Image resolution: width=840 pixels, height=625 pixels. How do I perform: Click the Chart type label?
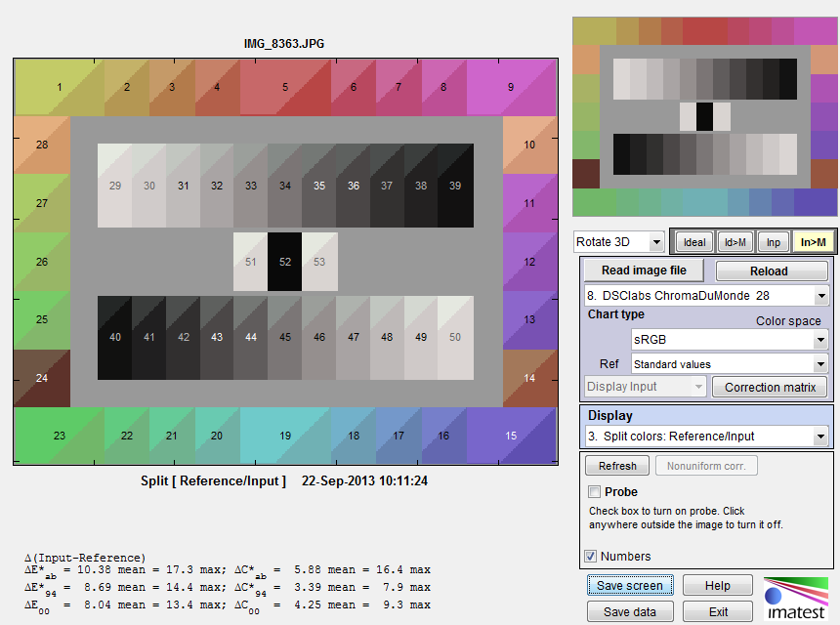pyautogui.click(x=616, y=314)
